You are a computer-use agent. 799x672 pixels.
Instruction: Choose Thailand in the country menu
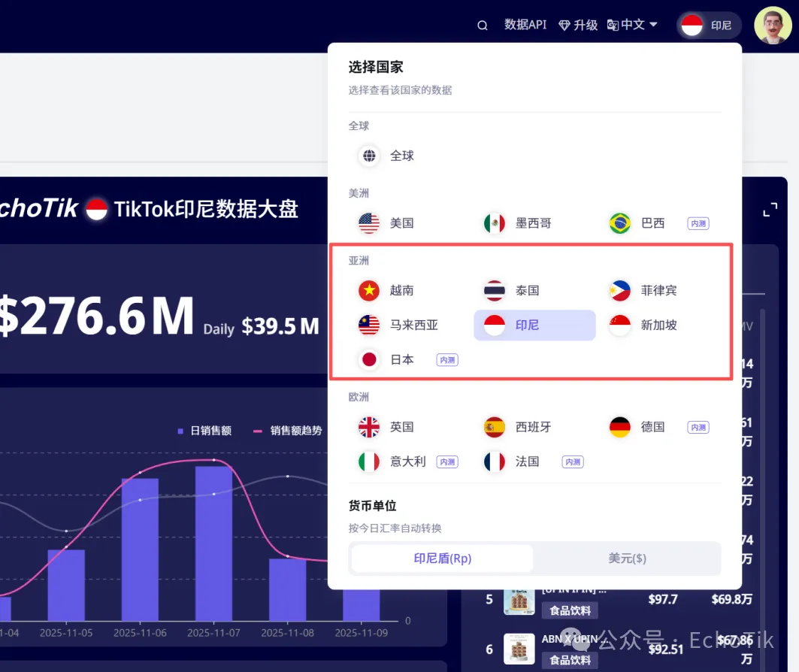click(x=495, y=290)
